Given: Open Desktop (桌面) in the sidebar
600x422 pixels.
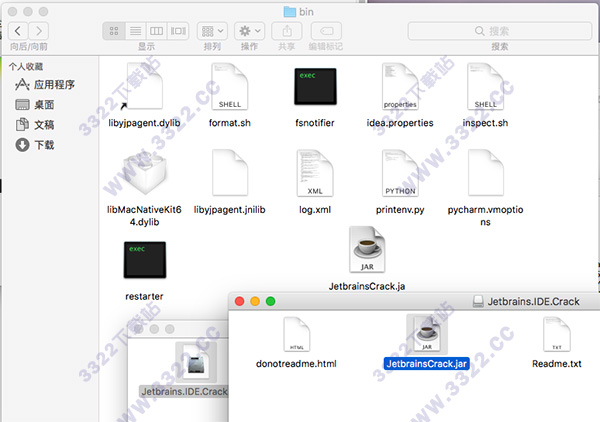Looking at the screenshot, I should pyautogui.click(x=34, y=104).
